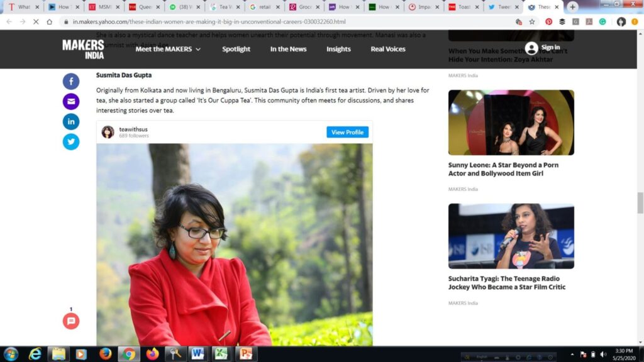Go to the browser home page
This screenshot has height=362, width=644.
click(x=49, y=22)
